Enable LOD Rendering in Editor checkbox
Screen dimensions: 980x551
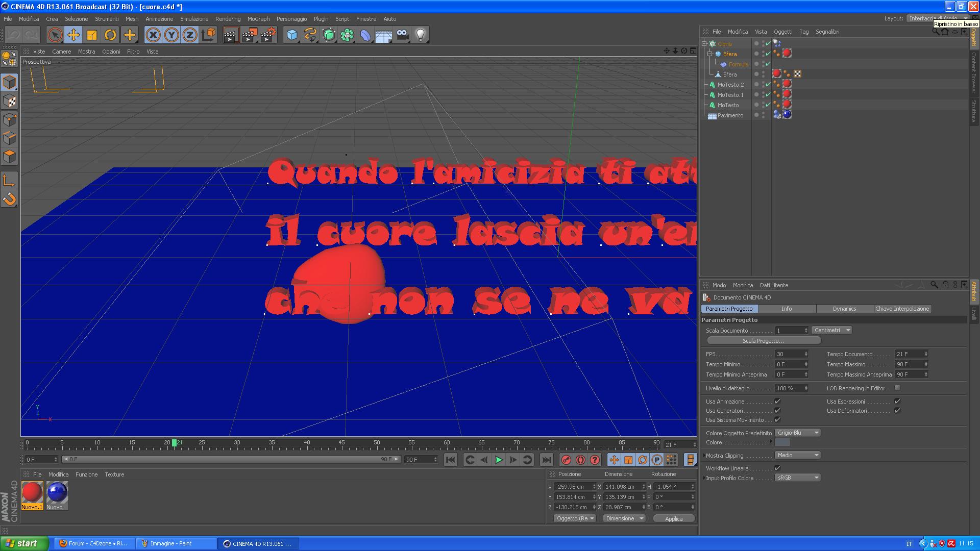897,388
